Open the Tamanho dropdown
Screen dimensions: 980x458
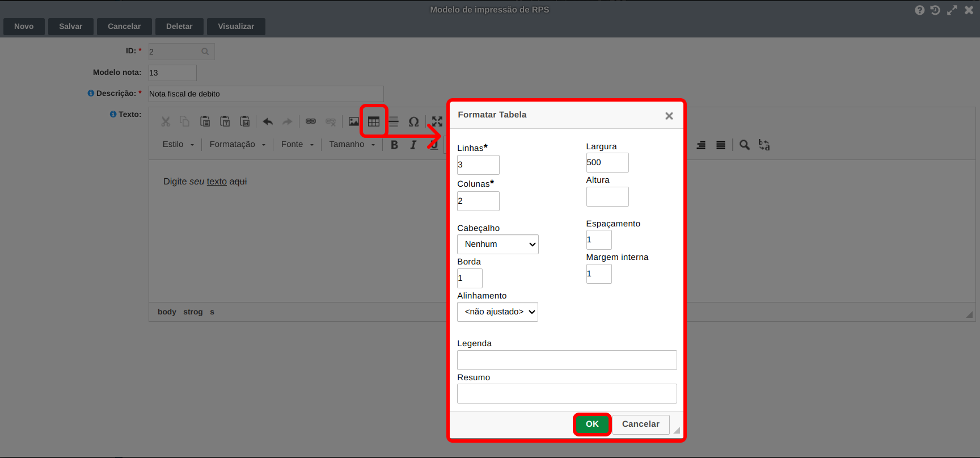tap(352, 145)
